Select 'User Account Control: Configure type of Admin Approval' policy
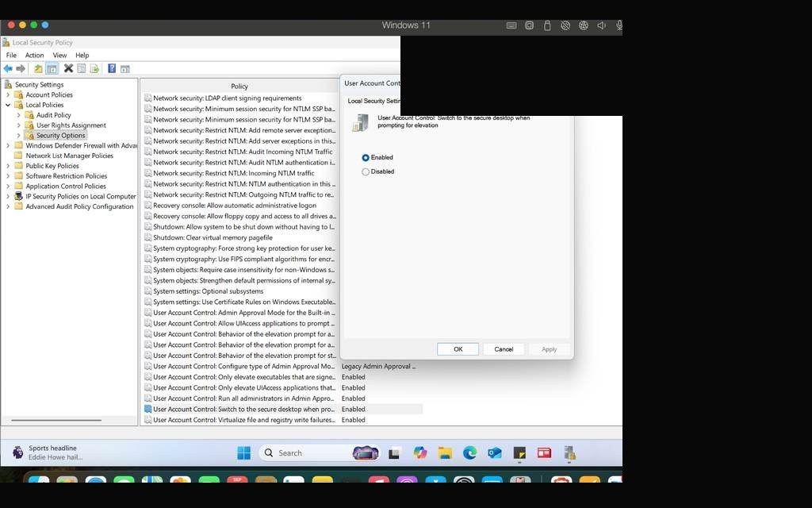Viewport: 812px width, 508px height. 244,367
